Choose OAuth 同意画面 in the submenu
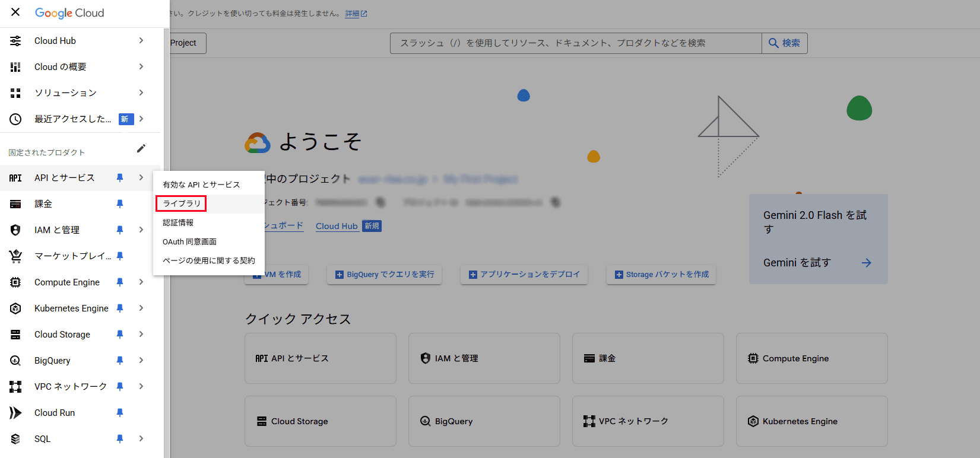Image resolution: width=980 pixels, height=458 pixels. click(209, 241)
